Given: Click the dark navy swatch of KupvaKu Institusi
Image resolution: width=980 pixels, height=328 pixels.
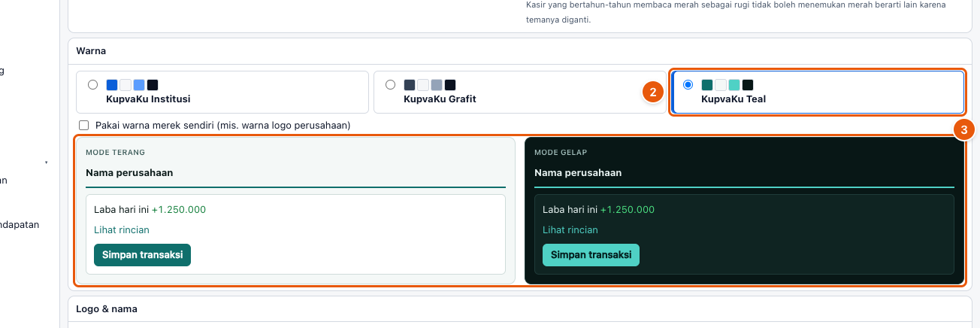Looking at the screenshot, I should point(153,85).
